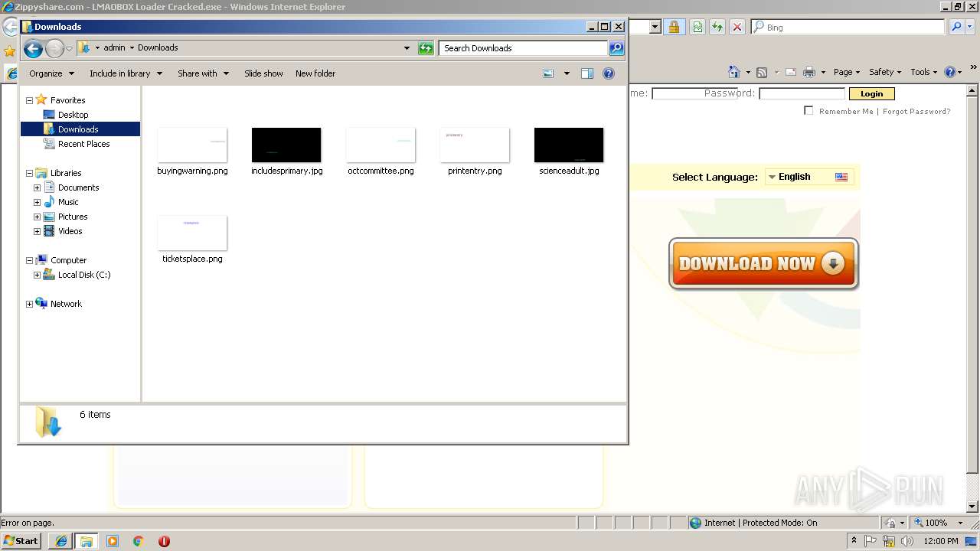Viewport: 980px width, 551px height.
Task: Collapse the Favorites tree group
Action: tap(29, 100)
